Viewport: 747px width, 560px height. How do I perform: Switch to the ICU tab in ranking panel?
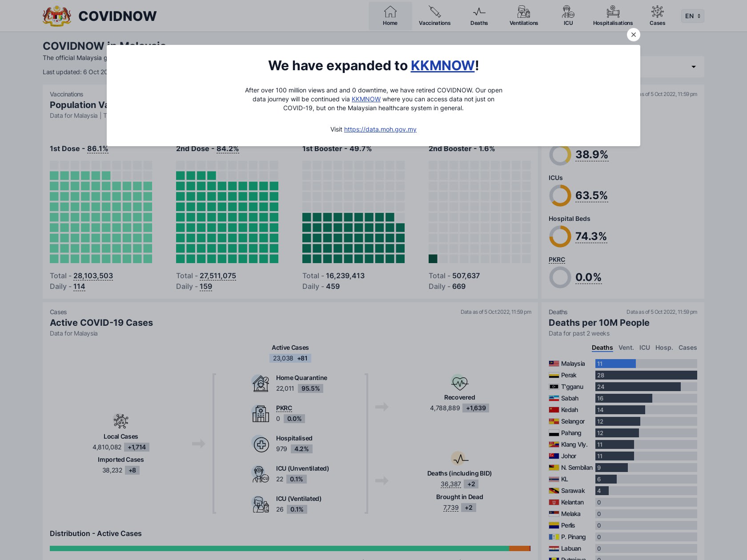(x=644, y=348)
